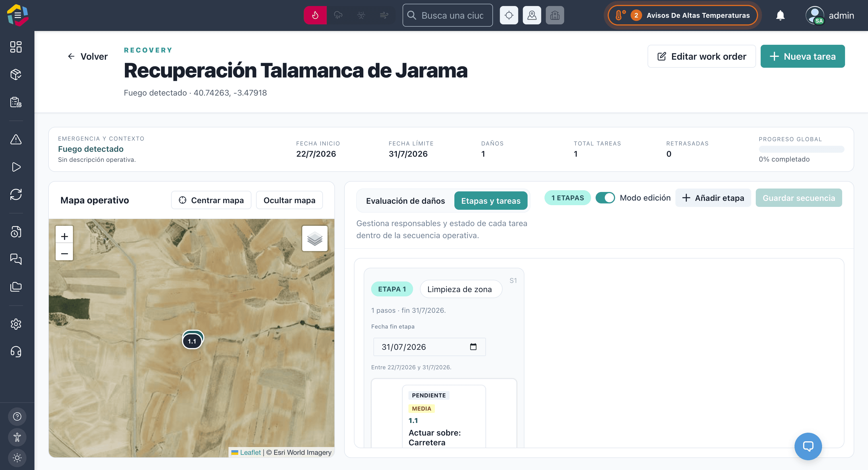This screenshot has height=470, width=868.
Task: Open the warning triangle alerts icon
Action: (x=16, y=139)
